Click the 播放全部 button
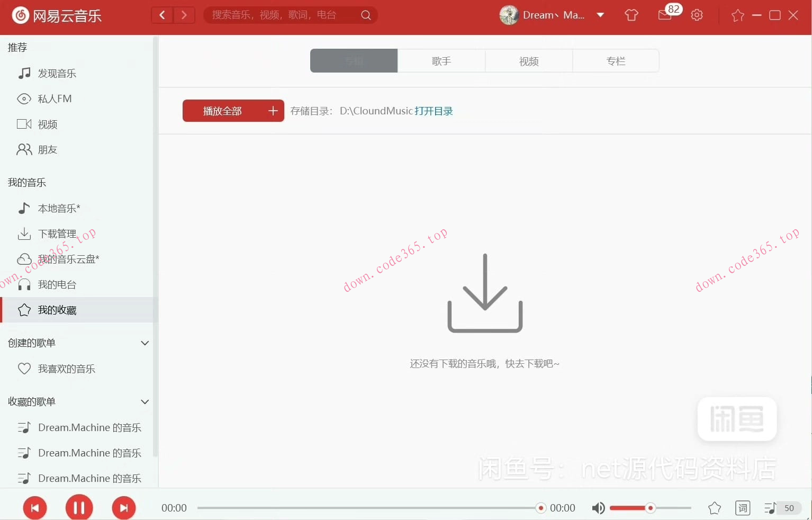 222,111
